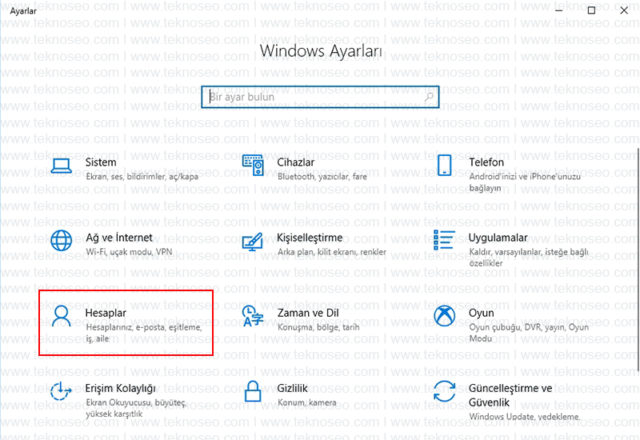Click 'Konum, kamera' description
640x440 pixels.
click(307, 403)
